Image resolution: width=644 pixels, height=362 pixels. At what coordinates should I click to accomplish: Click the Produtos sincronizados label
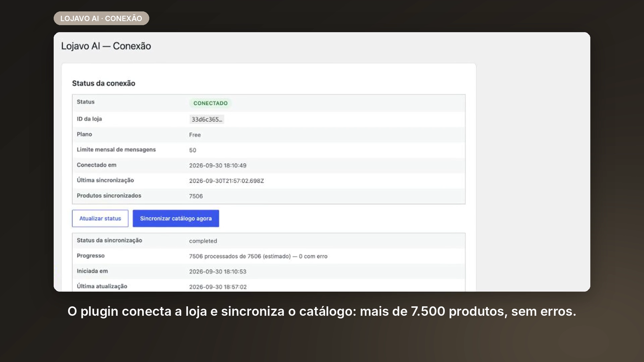point(109,195)
